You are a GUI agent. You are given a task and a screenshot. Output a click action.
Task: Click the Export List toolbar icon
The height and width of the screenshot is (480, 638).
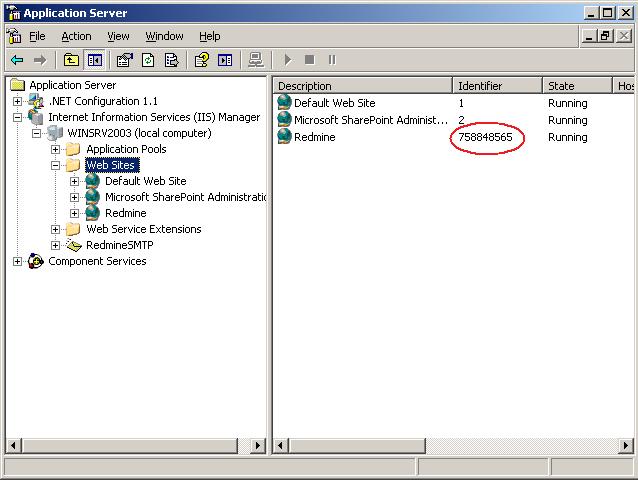(172, 60)
